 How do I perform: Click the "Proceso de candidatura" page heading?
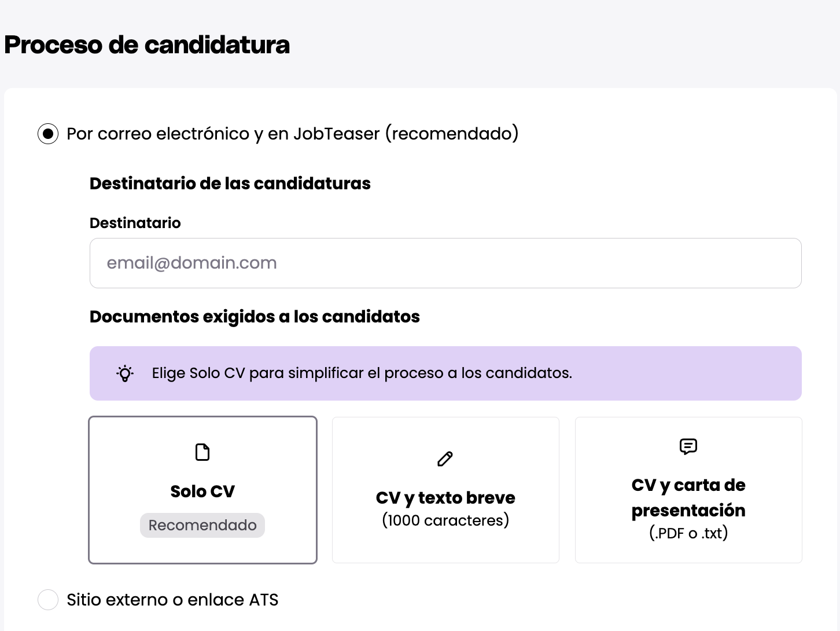tap(147, 45)
